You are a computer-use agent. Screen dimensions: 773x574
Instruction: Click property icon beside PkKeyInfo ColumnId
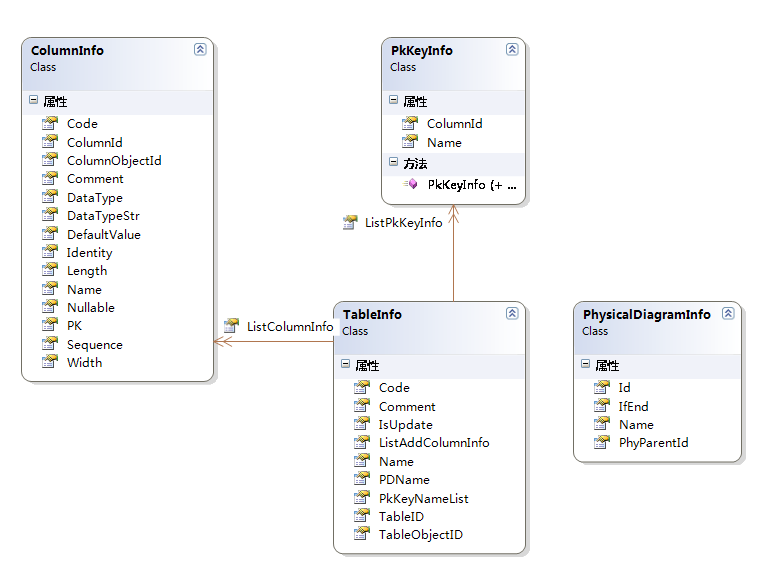[x=410, y=123]
